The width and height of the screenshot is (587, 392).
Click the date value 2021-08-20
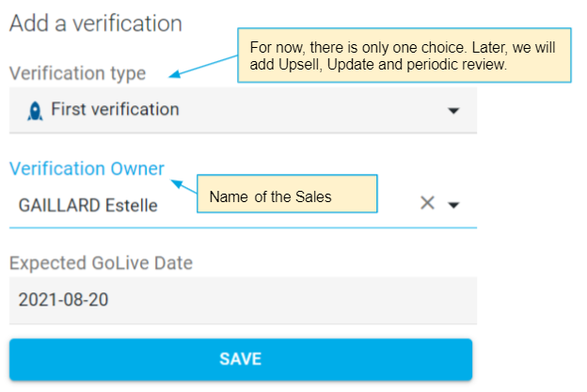(62, 300)
